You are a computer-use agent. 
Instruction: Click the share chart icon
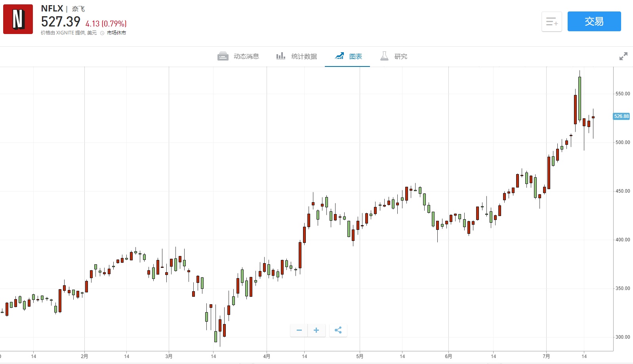(x=338, y=330)
